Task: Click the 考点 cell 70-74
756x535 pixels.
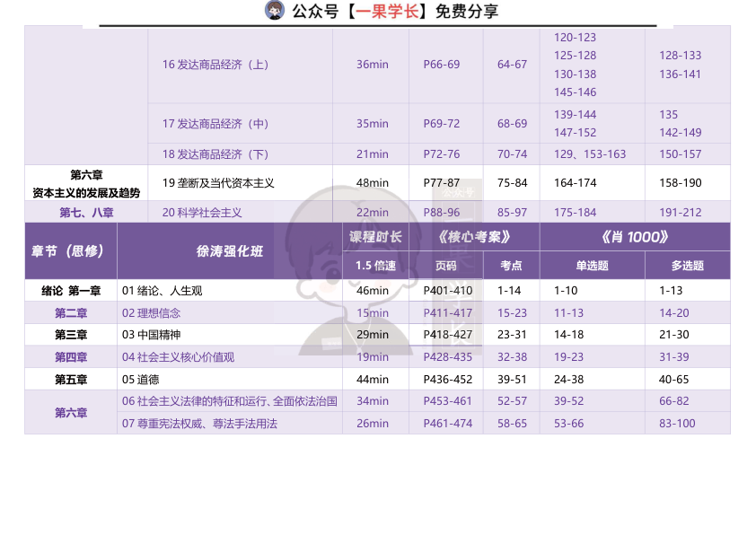Action: (x=512, y=154)
